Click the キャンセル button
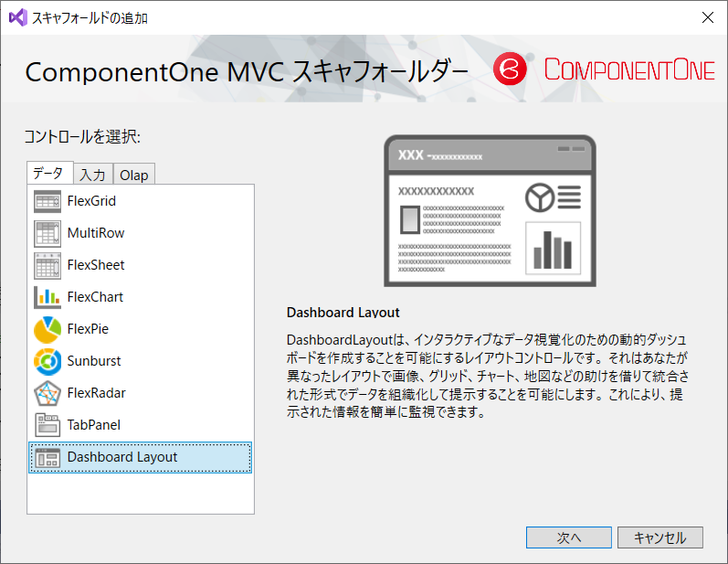Screen dimensions: 728x564 click(x=660, y=537)
